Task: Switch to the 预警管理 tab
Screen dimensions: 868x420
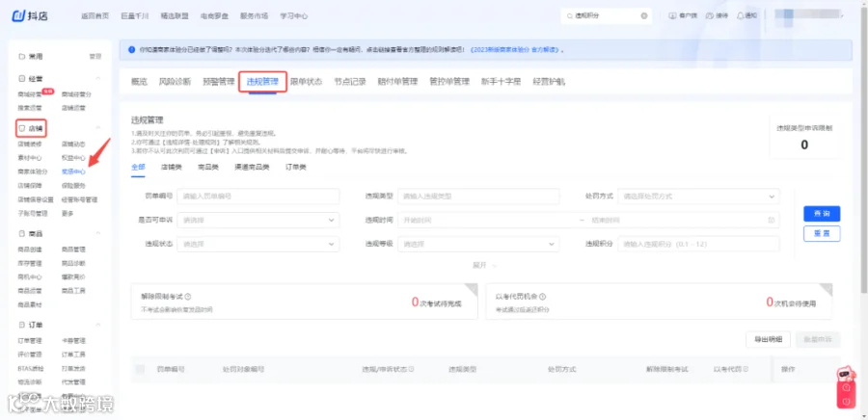Action: click(x=219, y=82)
